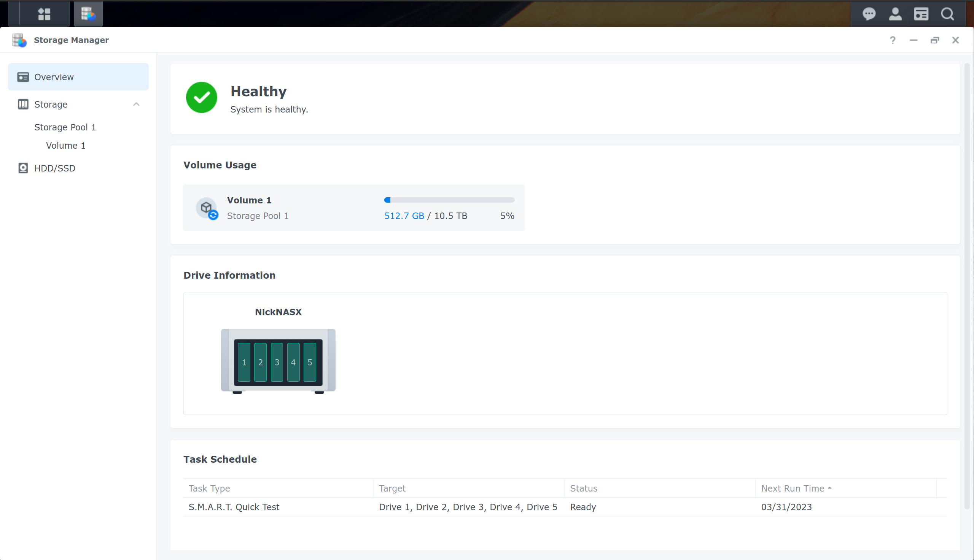Click the NickNASX device name

coord(278,312)
